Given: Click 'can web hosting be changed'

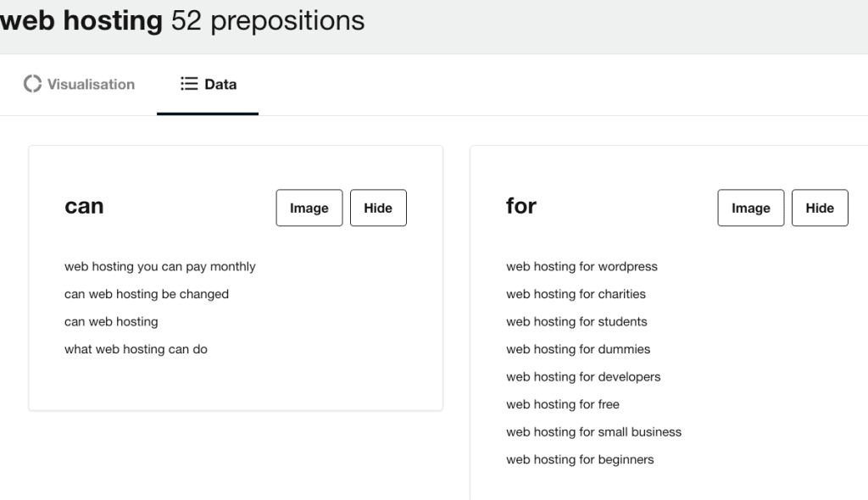Looking at the screenshot, I should pos(147,294).
